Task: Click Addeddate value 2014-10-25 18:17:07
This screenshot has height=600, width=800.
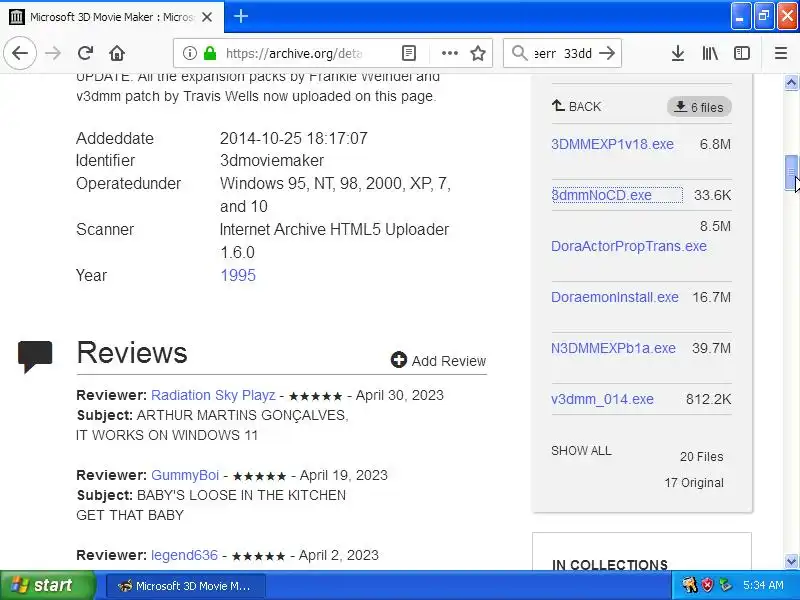Action: pyautogui.click(x=293, y=138)
